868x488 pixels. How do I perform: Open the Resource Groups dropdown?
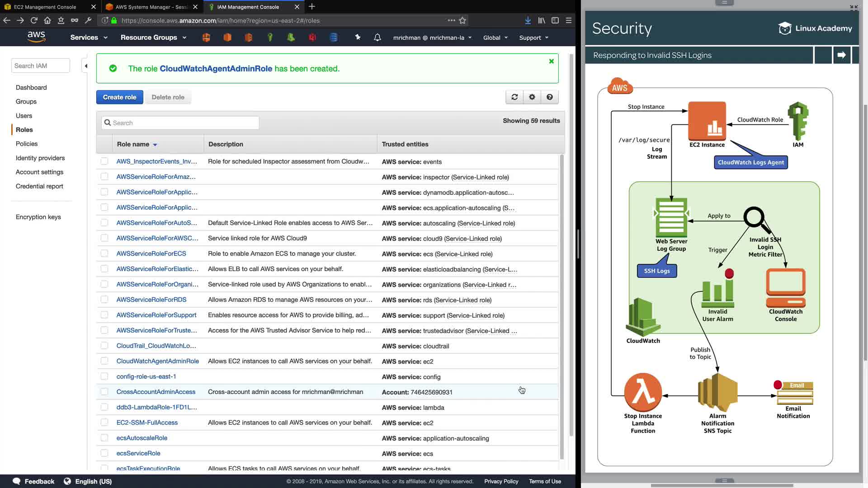click(153, 38)
